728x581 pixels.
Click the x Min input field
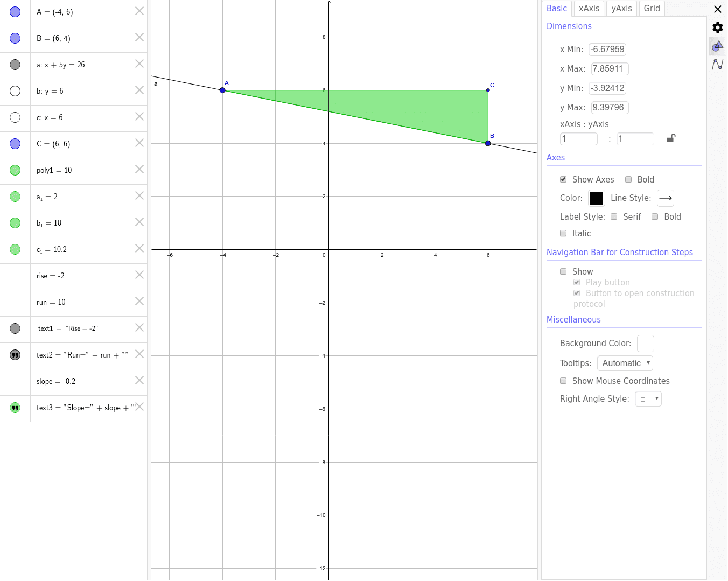coord(607,49)
